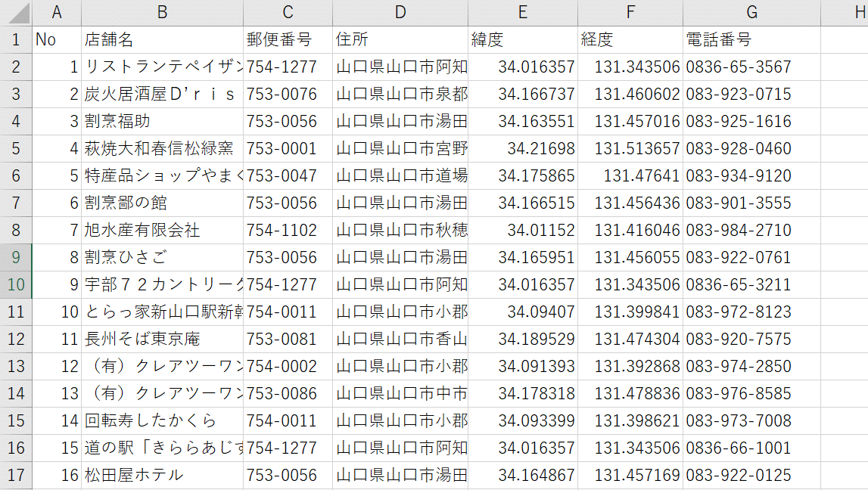Select row 9 header

(x=16, y=258)
